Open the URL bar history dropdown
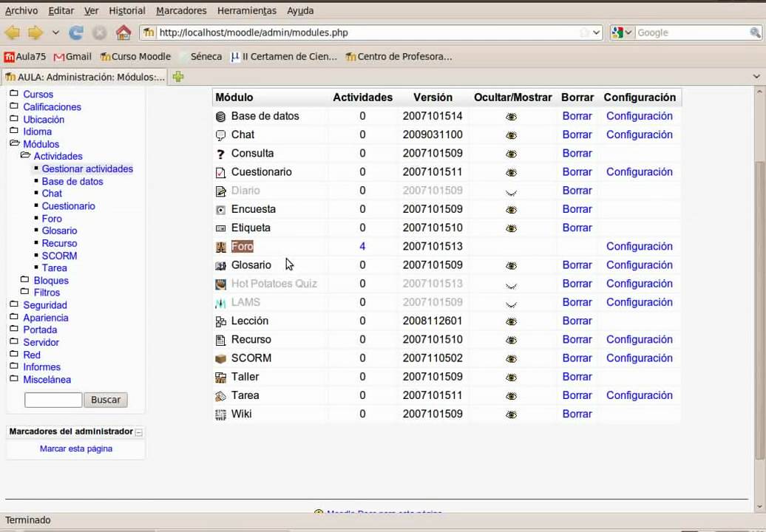This screenshot has width=766, height=532. click(596, 33)
